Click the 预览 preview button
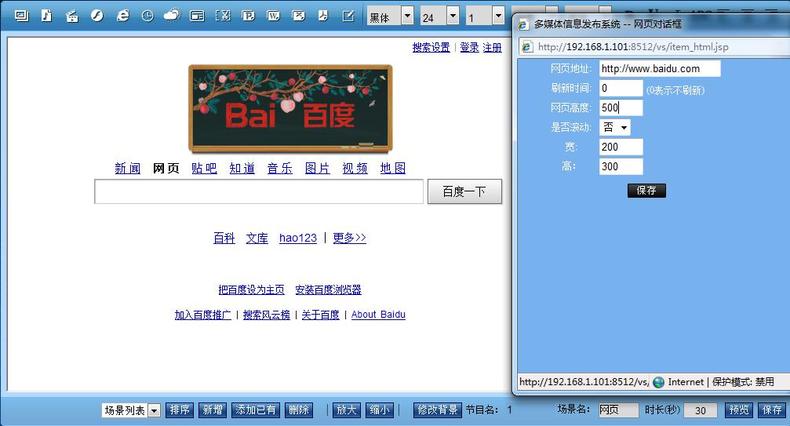 [739, 410]
